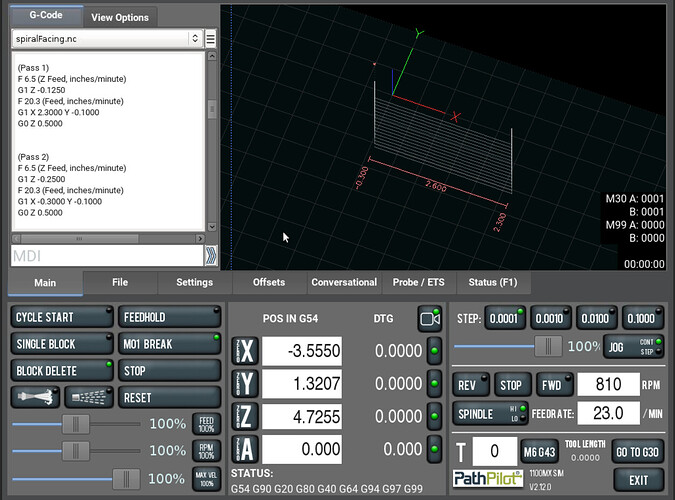Viewport: 675px width, 500px height.
Task: Toggle Feedhold
Action: pyautogui.click(x=170, y=317)
